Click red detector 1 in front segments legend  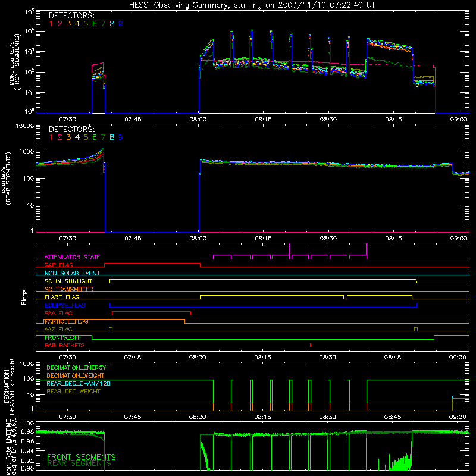(x=51, y=24)
